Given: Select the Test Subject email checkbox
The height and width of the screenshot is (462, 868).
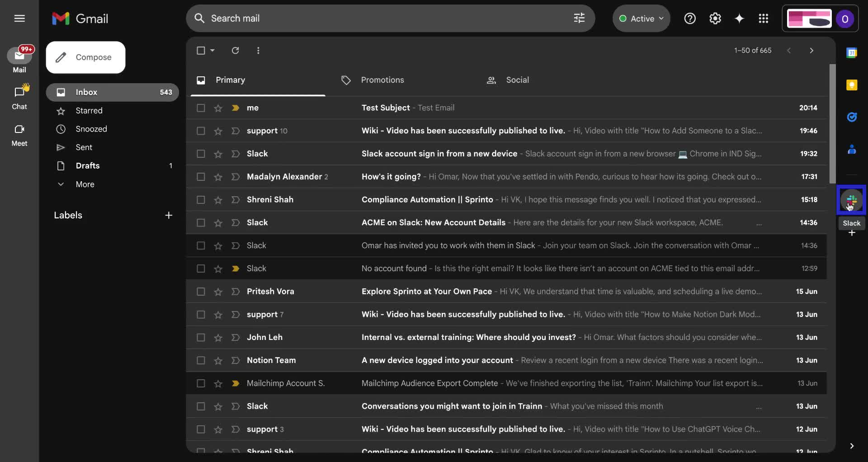Looking at the screenshot, I should coord(200,108).
